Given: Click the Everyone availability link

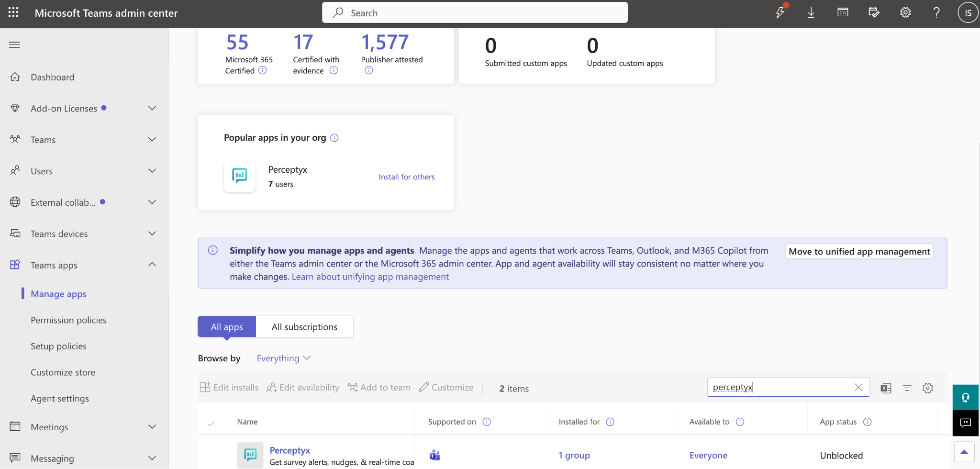Looking at the screenshot, I should 708,455.
